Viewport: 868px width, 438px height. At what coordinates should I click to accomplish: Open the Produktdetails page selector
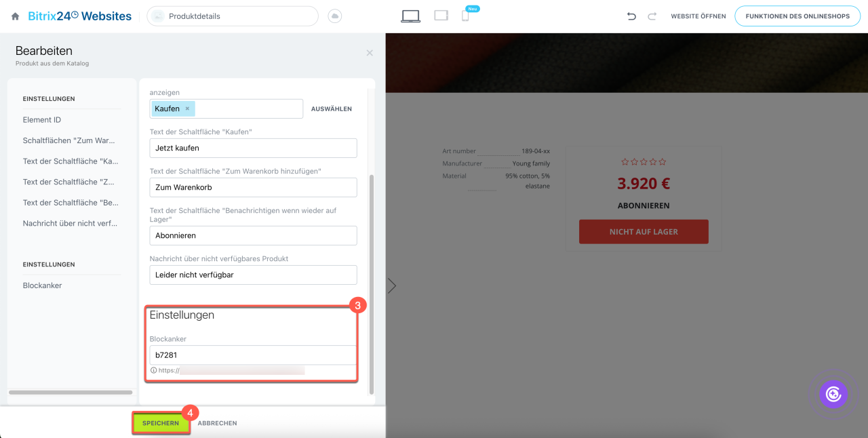(x=233, y=16)
